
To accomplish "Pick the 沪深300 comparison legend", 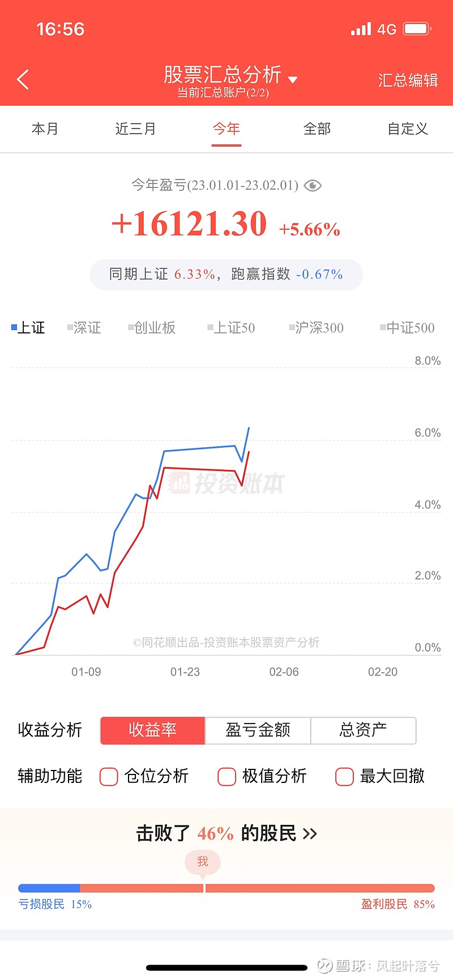I will [316, 328].
